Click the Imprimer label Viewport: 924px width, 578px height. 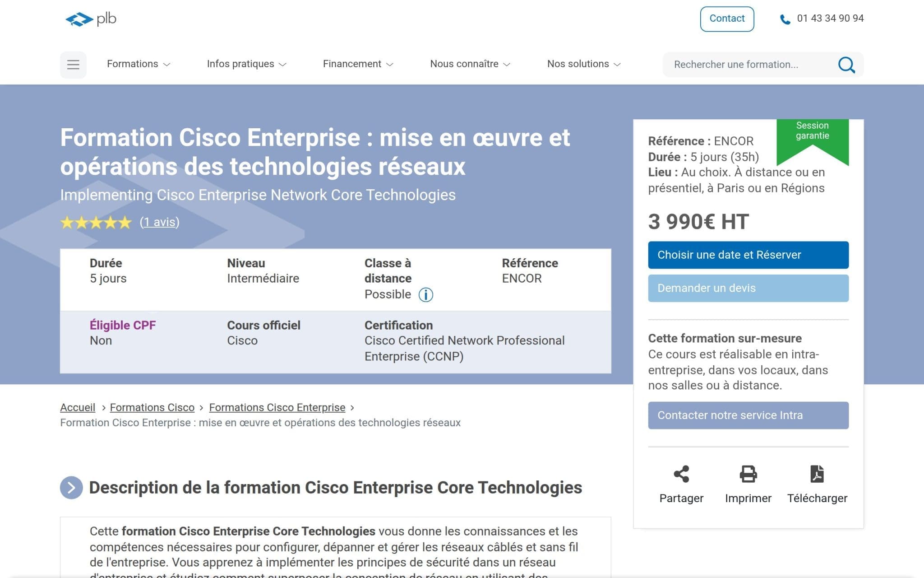748,499
